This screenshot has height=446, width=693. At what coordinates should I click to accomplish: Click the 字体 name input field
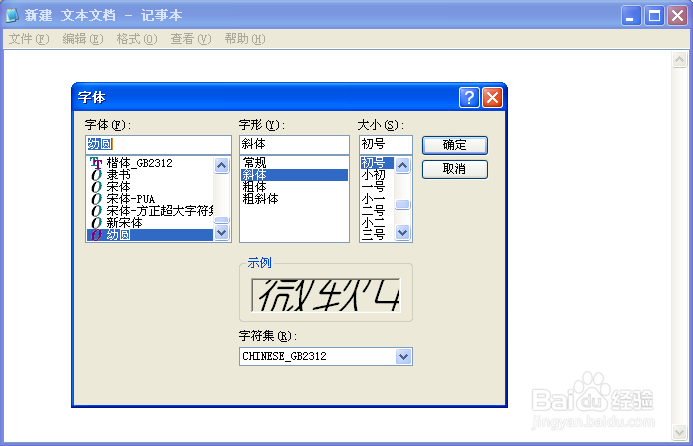tap(158, 144)
